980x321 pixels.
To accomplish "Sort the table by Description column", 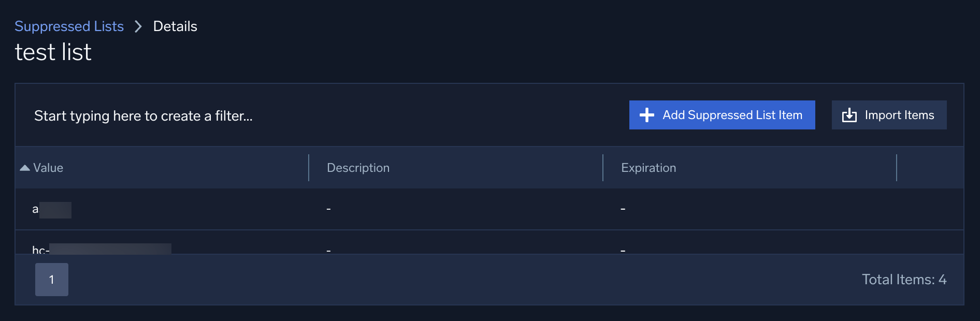I will click(358, 167).
